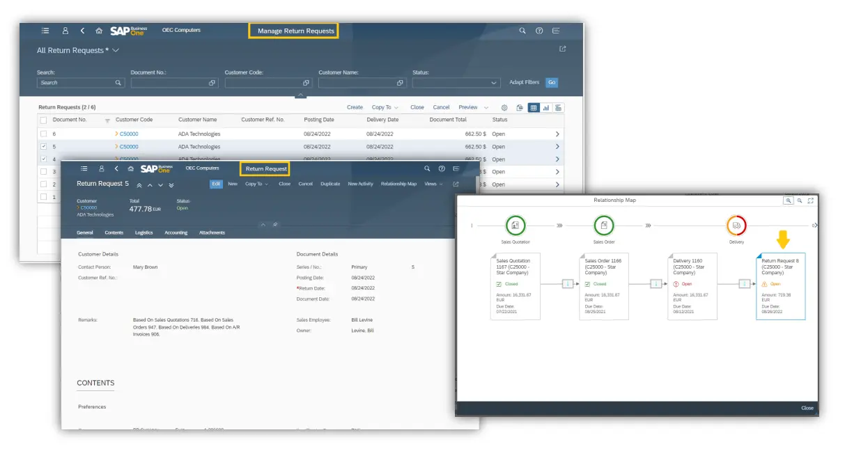Go back in Manage Return Requests window
Viewport: 868px width, 451px height.
[x=82, y=31]
